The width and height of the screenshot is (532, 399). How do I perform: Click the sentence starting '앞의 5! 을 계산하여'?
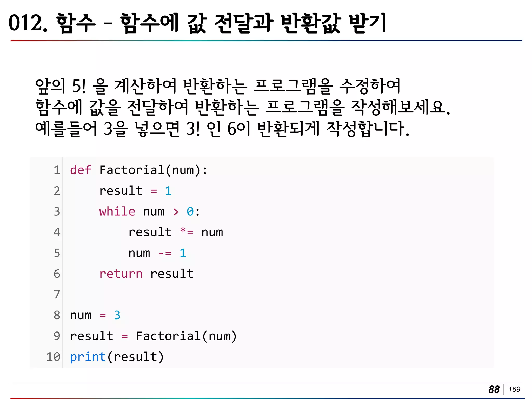[218, 86]
